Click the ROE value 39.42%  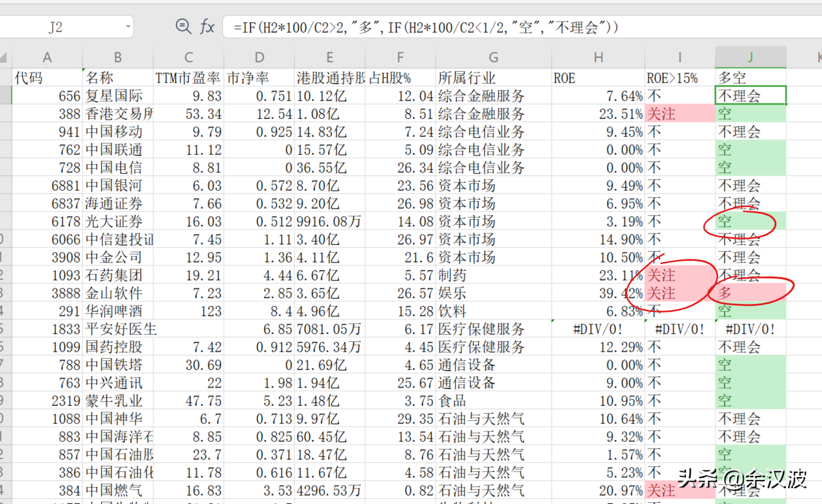pyautogui.click(x=598, y=293)
